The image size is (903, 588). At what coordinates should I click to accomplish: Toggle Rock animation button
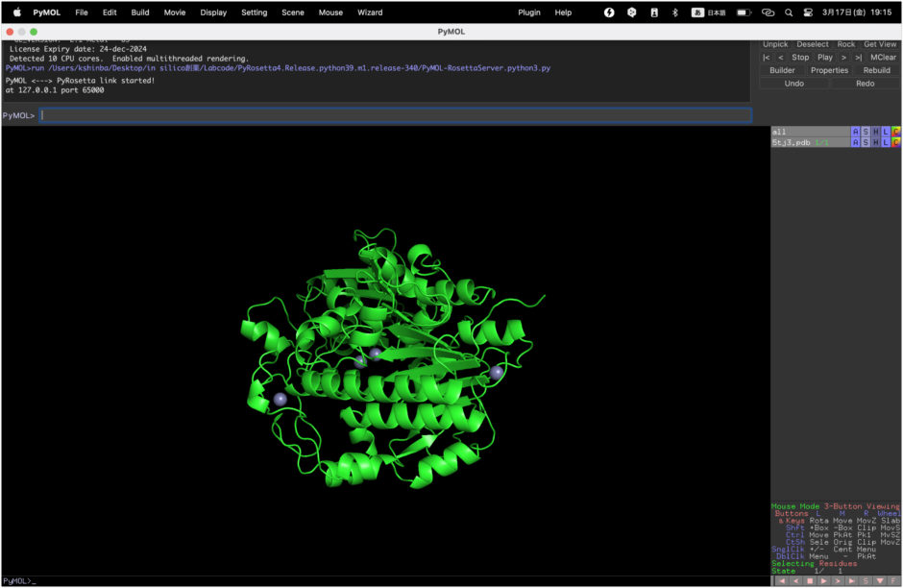[x=845, y=44]
